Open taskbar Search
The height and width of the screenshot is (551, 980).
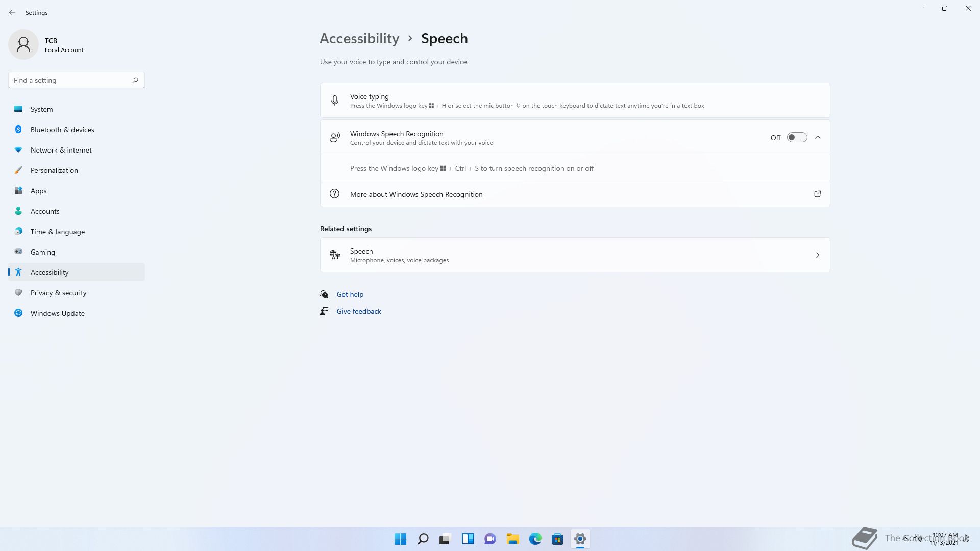pyautogui.click(x=423, y=539)
